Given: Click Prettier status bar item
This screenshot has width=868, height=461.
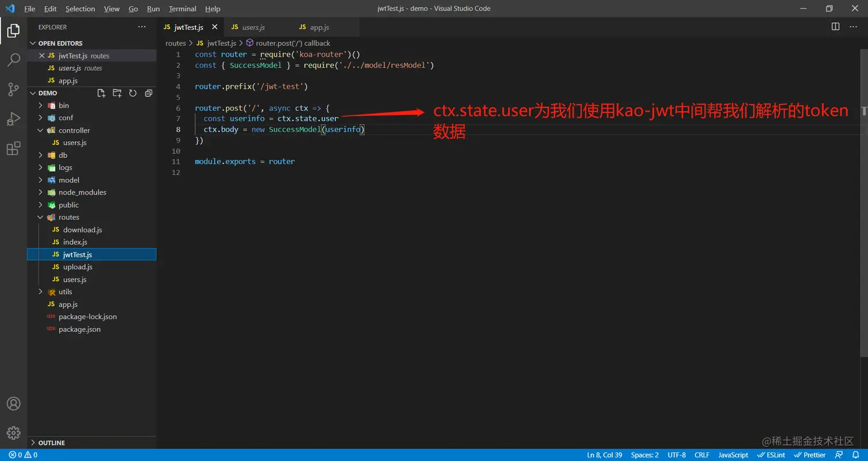Looking at the screenshot, I should tap(810, 455).
